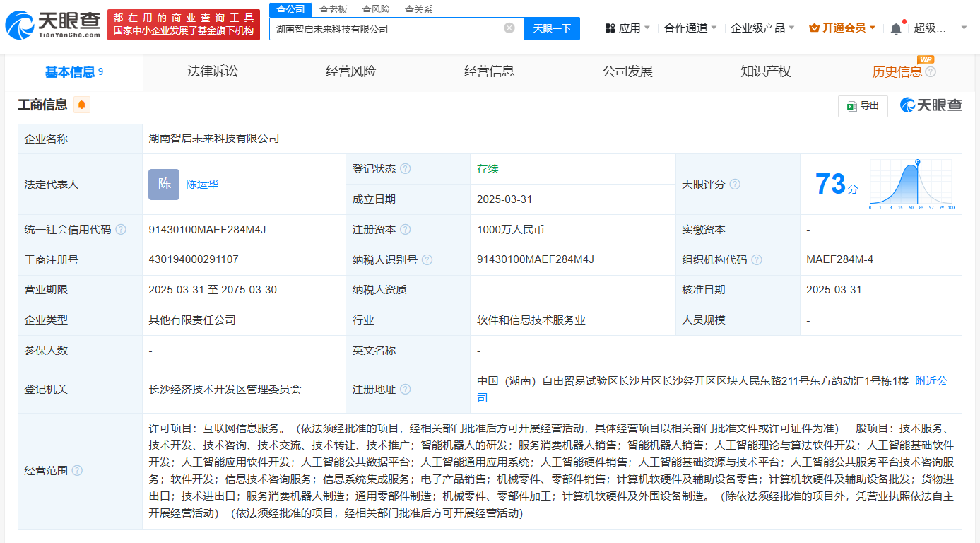Open the legal representative 陈运华 profile link
The height and width of the screenshot is (543, 980).
coord(202,185)
